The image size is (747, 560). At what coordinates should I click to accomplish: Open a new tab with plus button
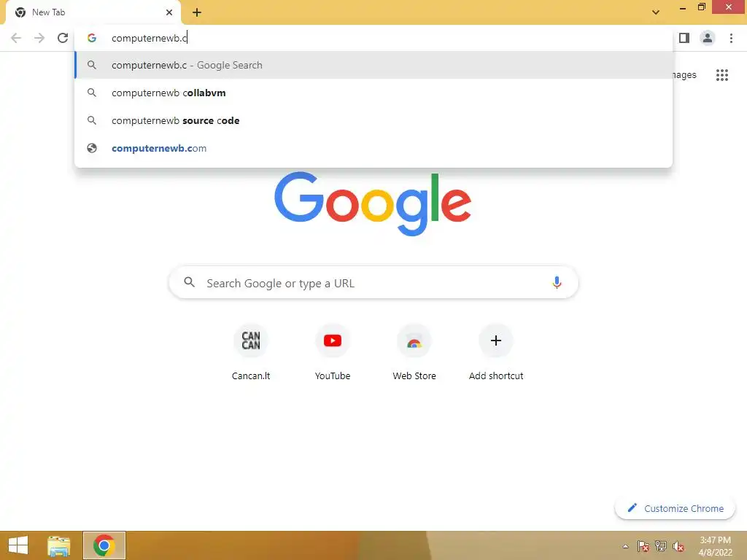(x=197, y=12)
